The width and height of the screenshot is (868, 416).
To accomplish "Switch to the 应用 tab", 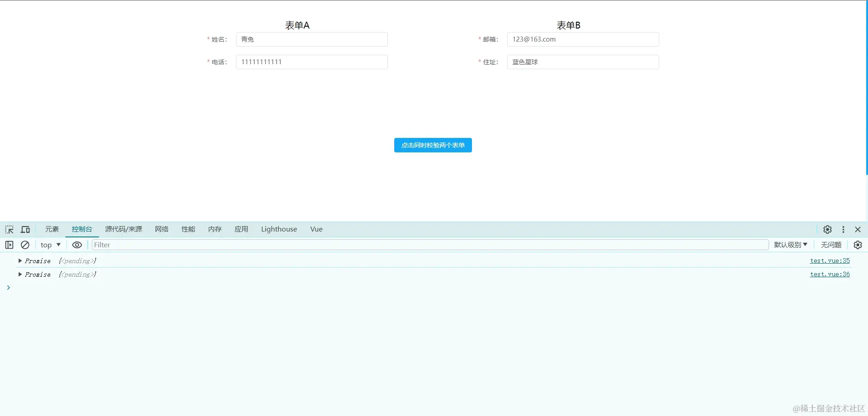I will pos(241,229).
